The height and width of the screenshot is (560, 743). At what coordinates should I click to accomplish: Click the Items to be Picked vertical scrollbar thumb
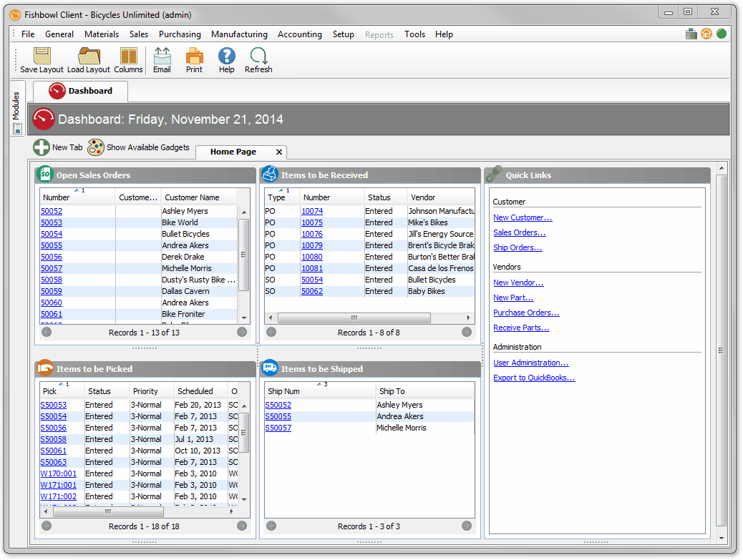pos(244,433)
